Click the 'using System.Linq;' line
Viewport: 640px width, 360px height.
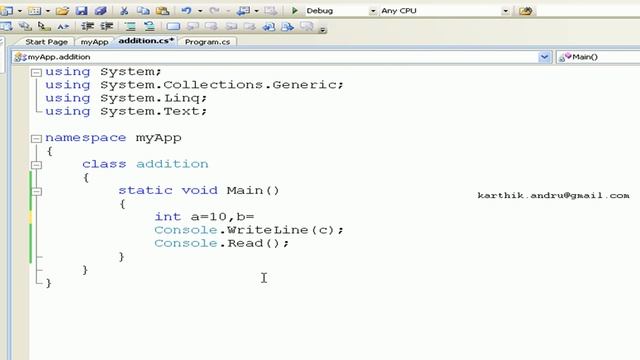[x=126, y=98]
